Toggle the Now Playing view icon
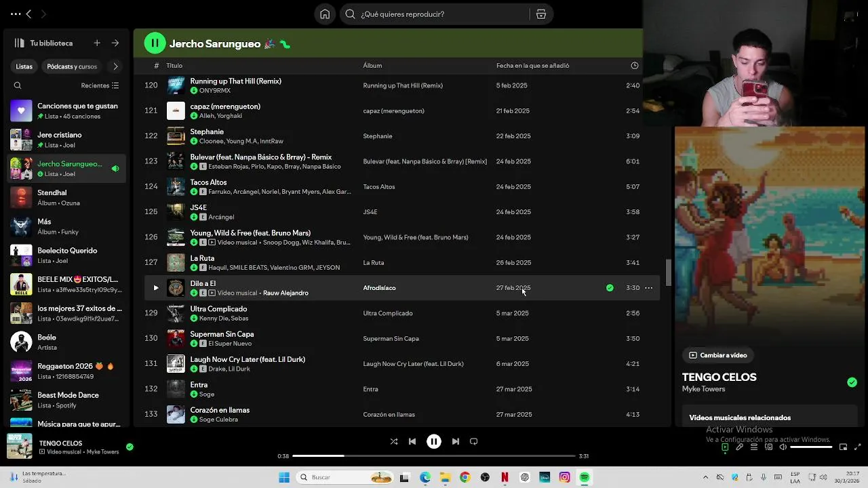The width and height of the screenshot is (868, 488). click(x=725, y=447)
